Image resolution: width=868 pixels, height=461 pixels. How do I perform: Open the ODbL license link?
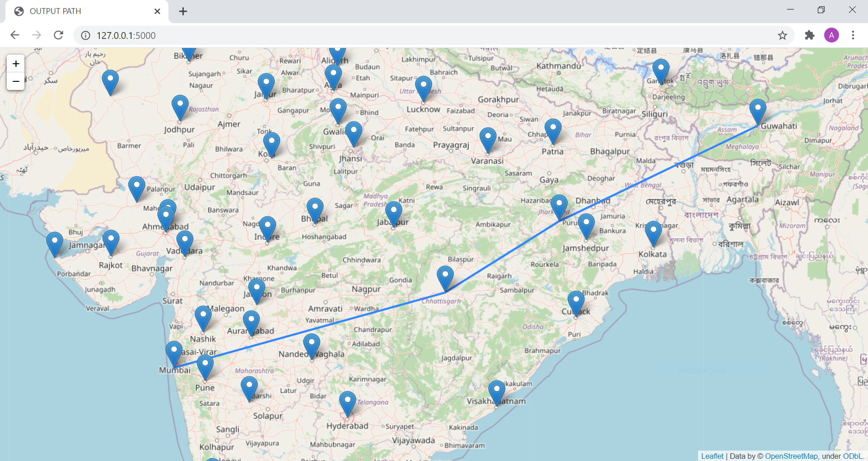853,456
